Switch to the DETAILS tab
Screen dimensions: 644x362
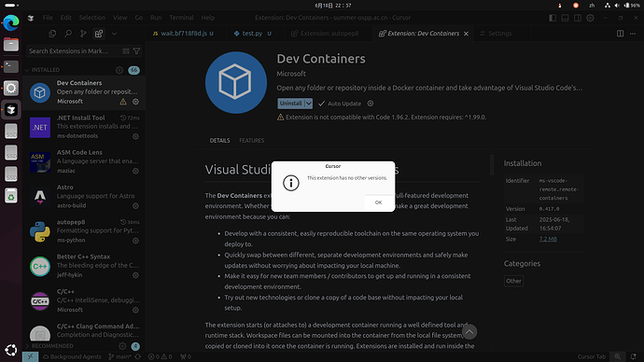pos(219,140)
